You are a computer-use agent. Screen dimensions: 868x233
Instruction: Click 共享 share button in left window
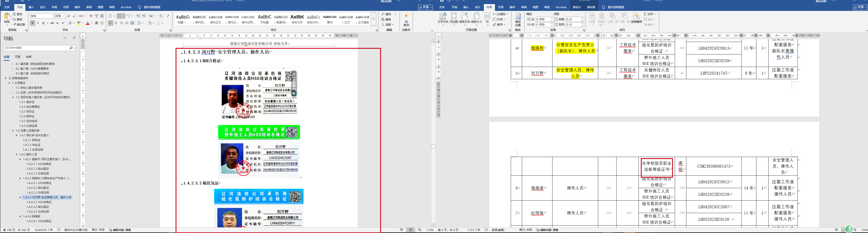[425, 7]
